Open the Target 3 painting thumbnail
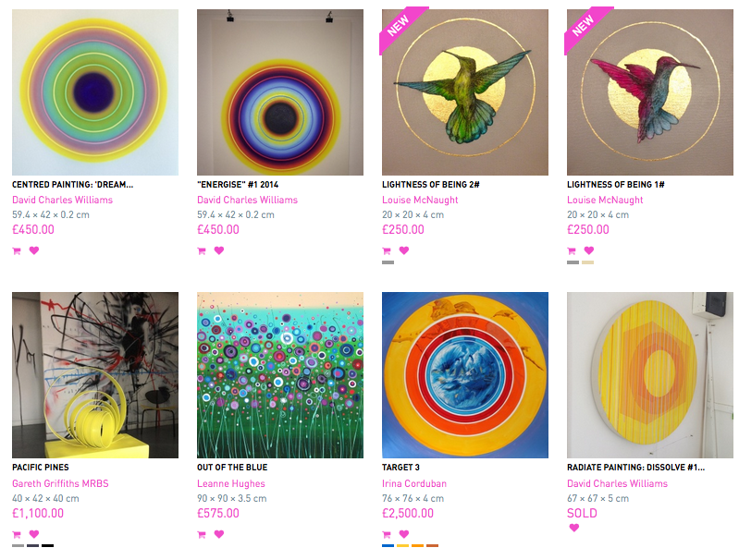The width and height of the screenshot is (739, 560). coord(465,375)
